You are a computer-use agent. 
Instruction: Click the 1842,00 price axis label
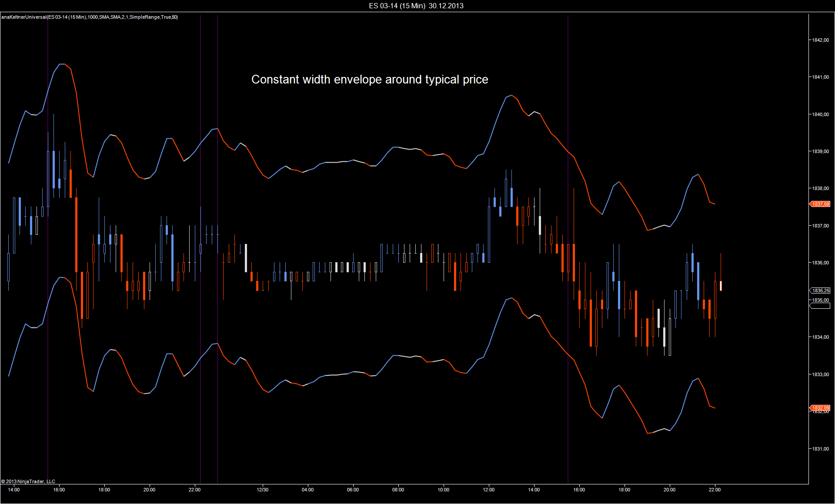click(820, 40)
